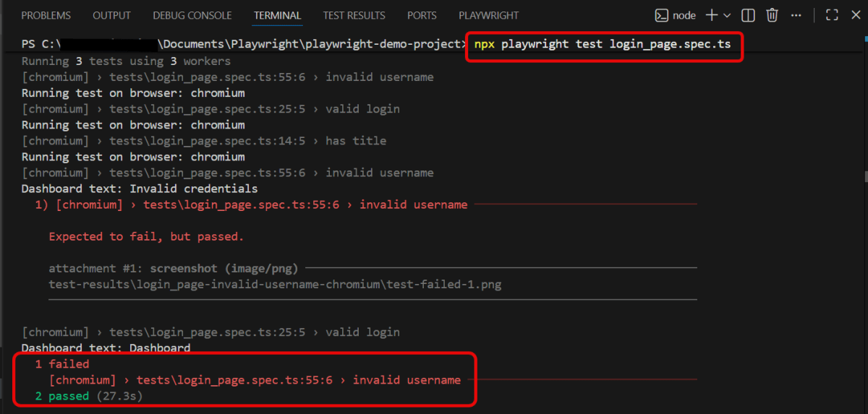Split the terminal panel
Viewport: 868px width, 414px height.
(749, 15)
